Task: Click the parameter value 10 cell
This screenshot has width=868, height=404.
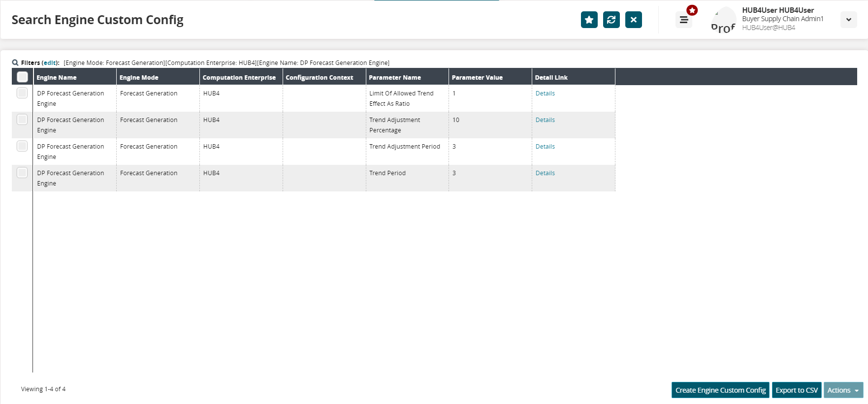Action: coord(490,125)
